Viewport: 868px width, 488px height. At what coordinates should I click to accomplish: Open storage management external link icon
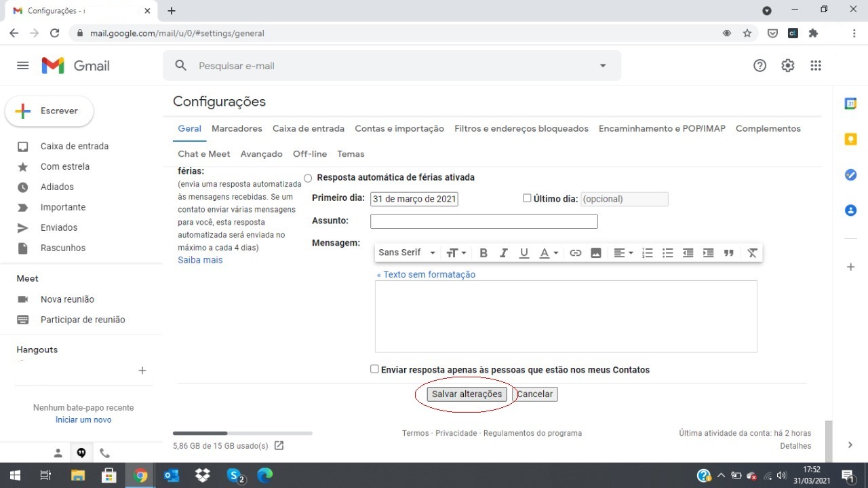(279, 446)
